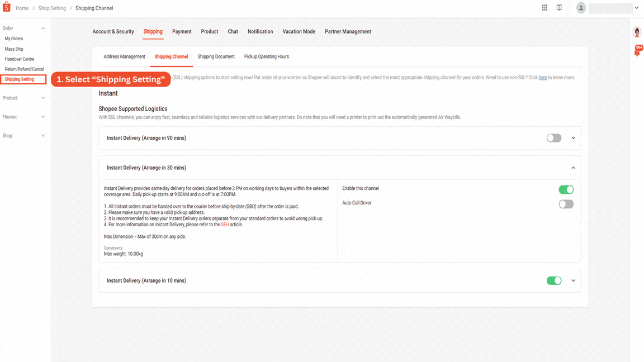Select the Shipping top tab

pyautogui.click(x=153, y=32)
